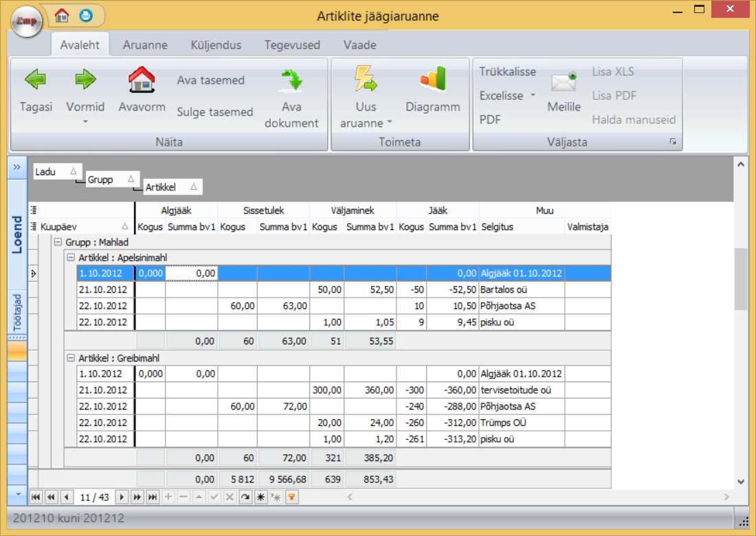Click Sulge tasemed button

[x=214, y=112]
